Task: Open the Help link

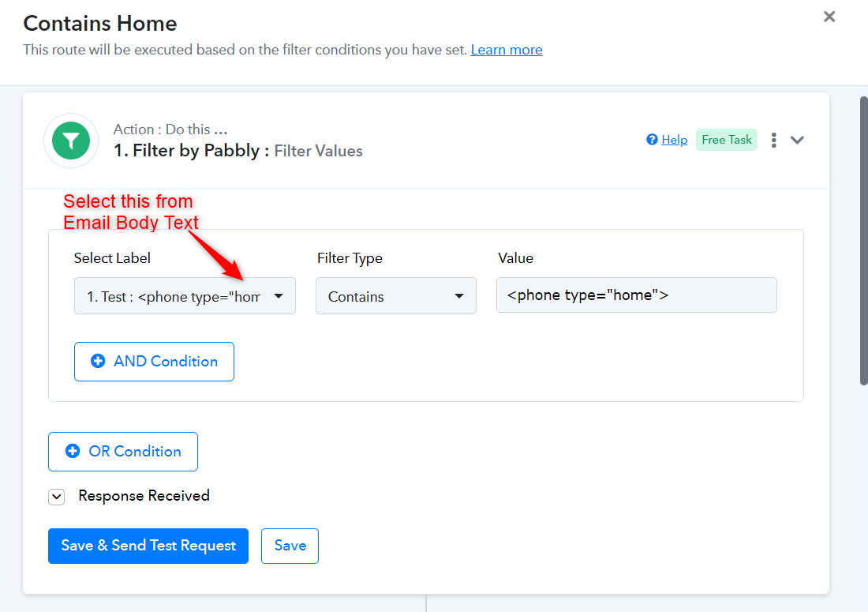Action: (x=674, y=140)
